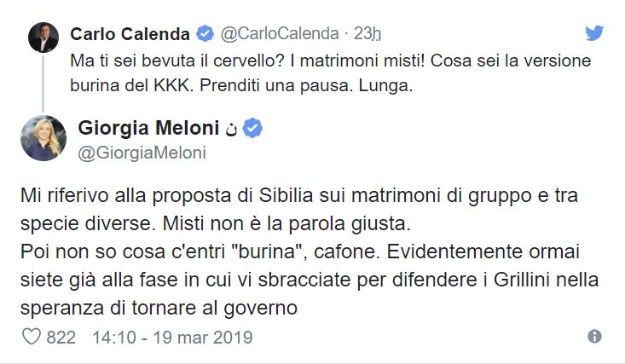
Task: Open the tweet info icon
Action: pyautogui.click(x=595, y=337)
